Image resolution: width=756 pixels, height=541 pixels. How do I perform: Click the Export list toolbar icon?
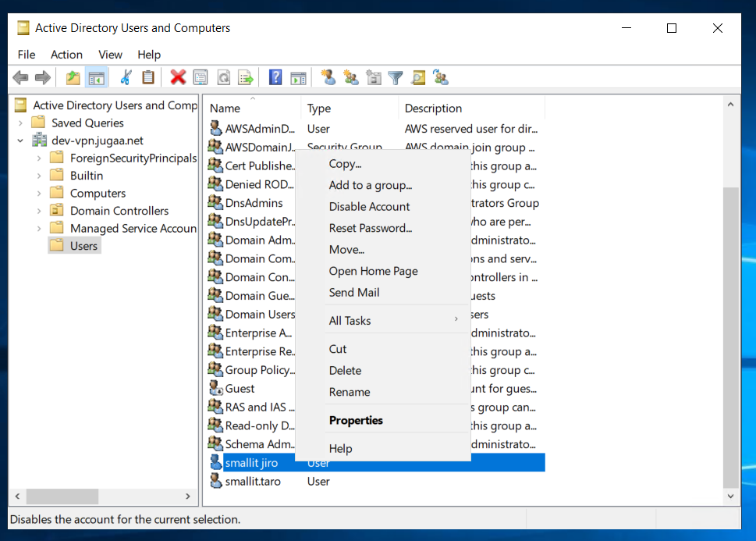pos(246,77)
